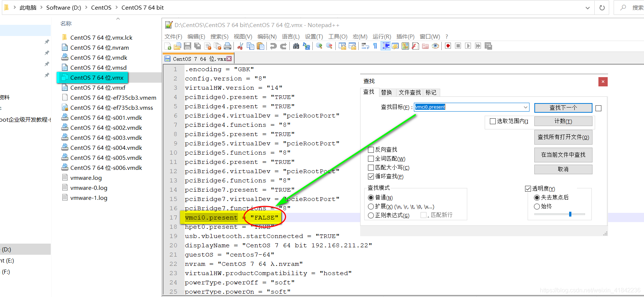Close the CentOS 7 64 位.vmx document tab
Screen dimensions: 644x297
[x=229, y=59]
